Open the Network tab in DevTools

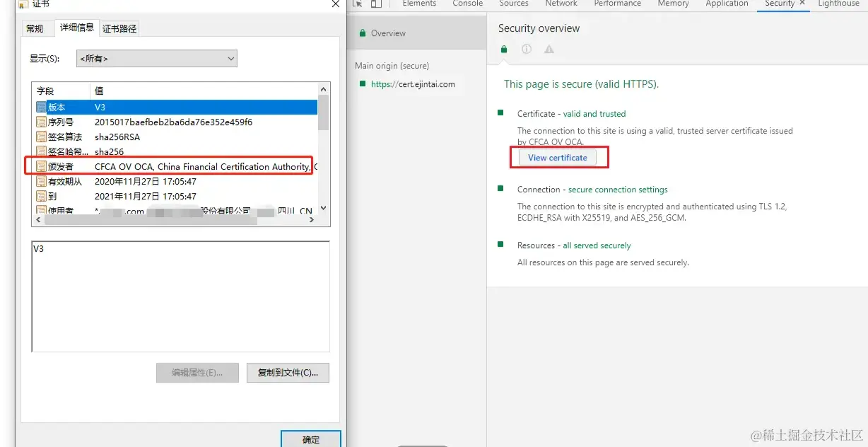tap(561, 4)
